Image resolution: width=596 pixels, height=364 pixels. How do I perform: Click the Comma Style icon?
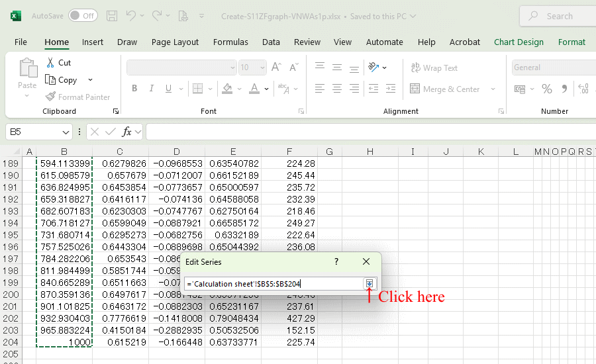tap(564, 89)
